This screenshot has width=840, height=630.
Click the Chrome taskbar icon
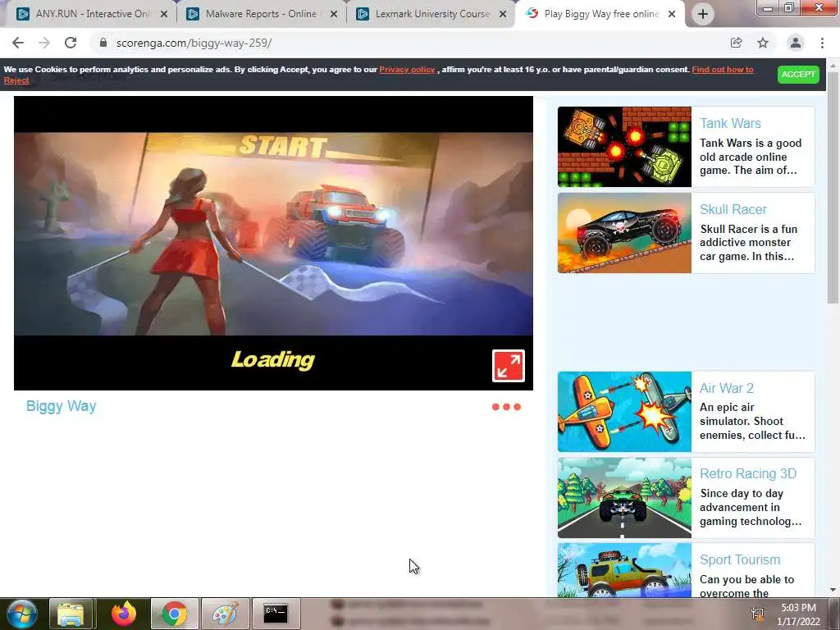click(x=175, y=614)
